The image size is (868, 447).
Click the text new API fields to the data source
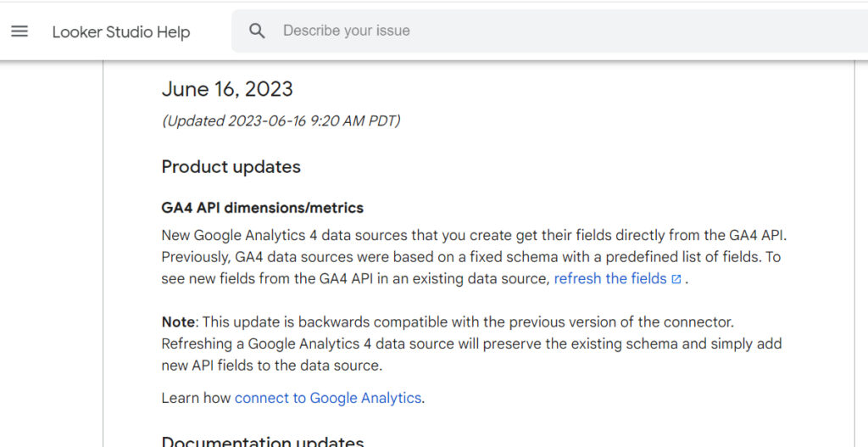[272, 366]
